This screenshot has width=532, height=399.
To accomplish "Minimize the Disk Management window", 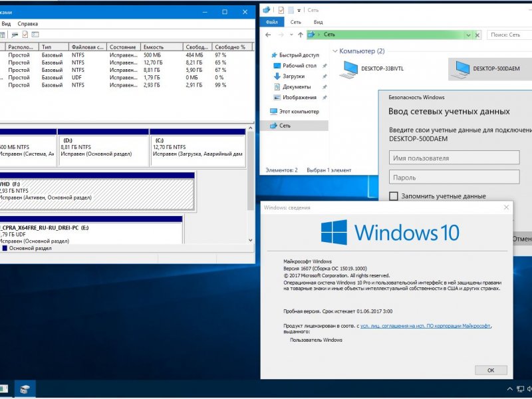I will [x=205, y=12].
